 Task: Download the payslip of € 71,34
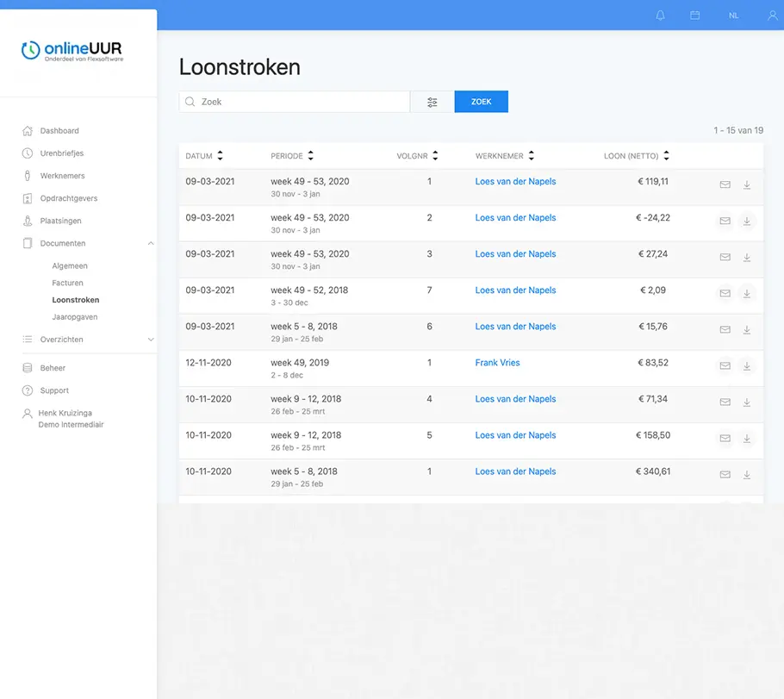coord(746,402)
